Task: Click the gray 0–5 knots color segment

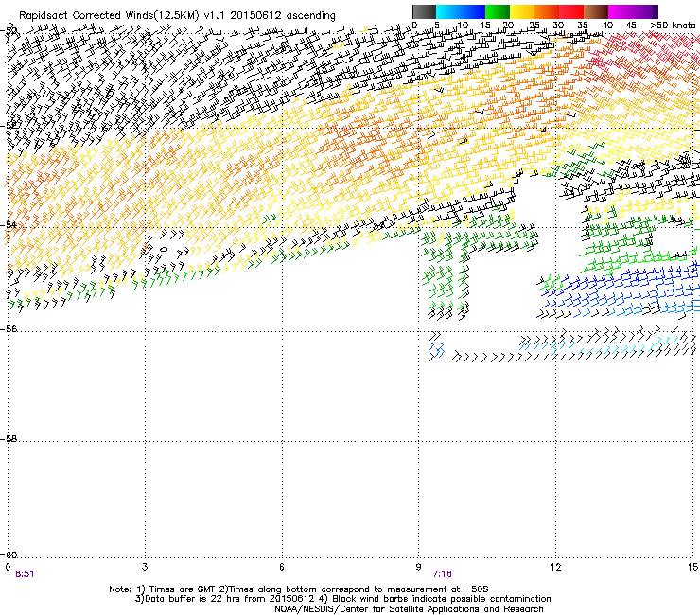Action: tap(424, 11)
